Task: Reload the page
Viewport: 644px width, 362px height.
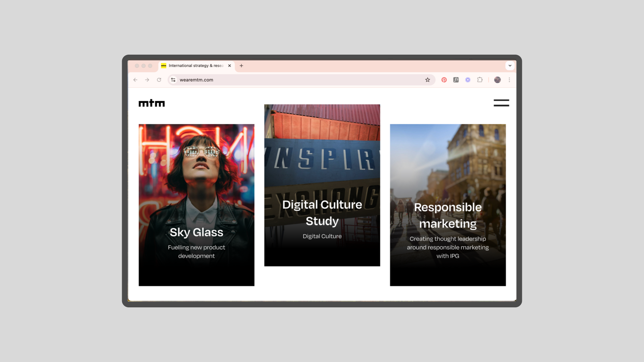Action: click(159, 80)
